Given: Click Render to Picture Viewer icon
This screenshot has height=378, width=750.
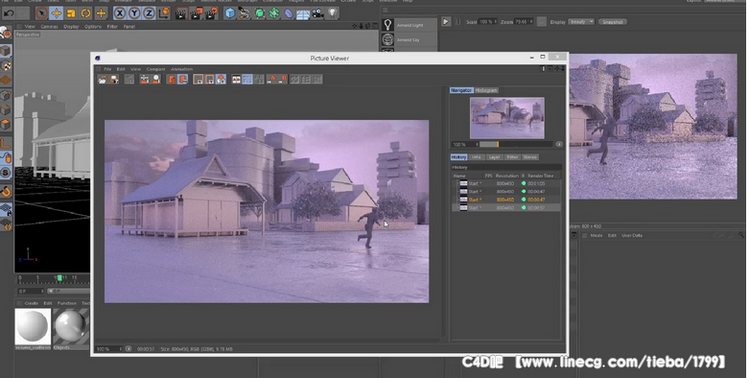Looking at the screenshot, I should [x=196, y=13].
